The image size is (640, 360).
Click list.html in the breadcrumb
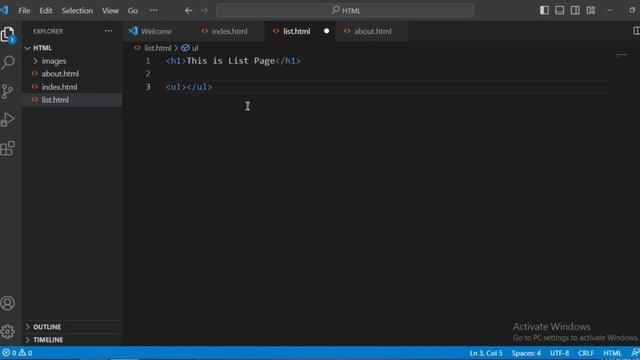point(158,48)
